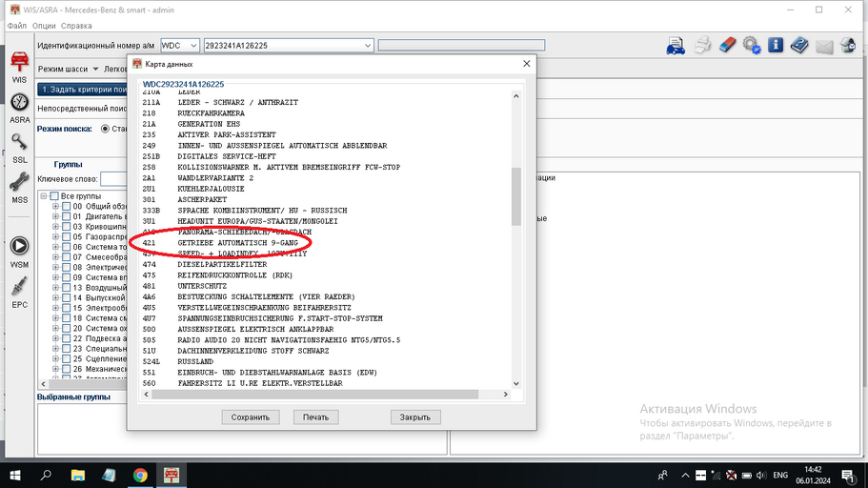The image size is (868, 488).
Task: Click the printer icon in top toolbar
Action: 702,45
